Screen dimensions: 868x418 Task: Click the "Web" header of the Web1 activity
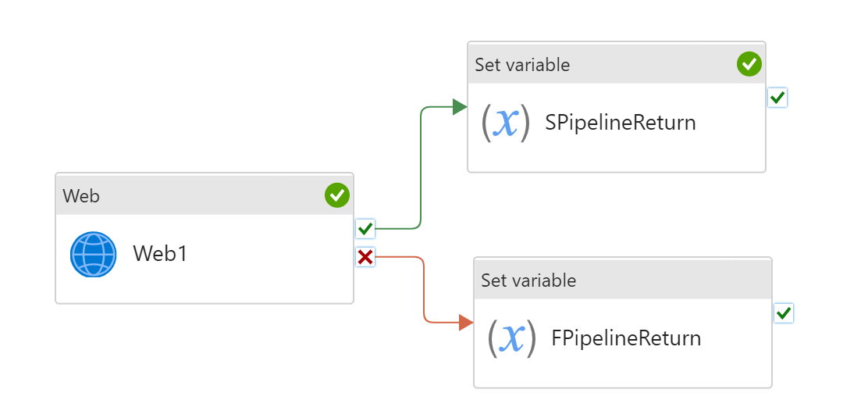click(81, 195)
